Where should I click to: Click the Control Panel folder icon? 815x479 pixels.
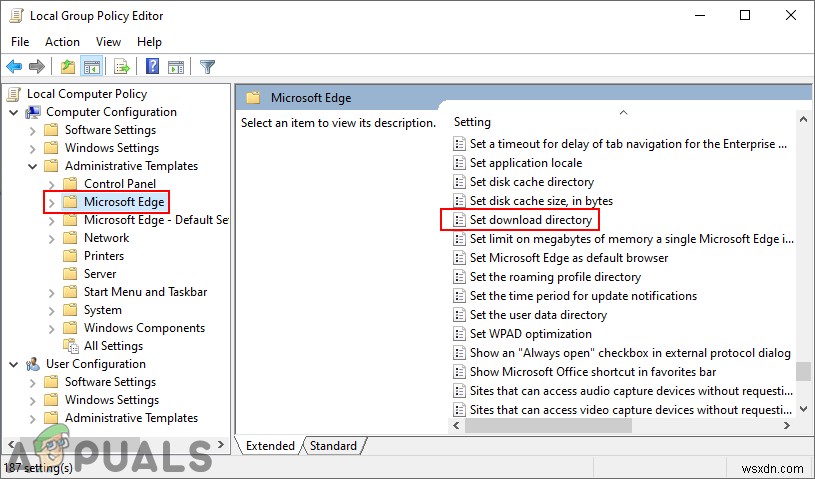70,184
